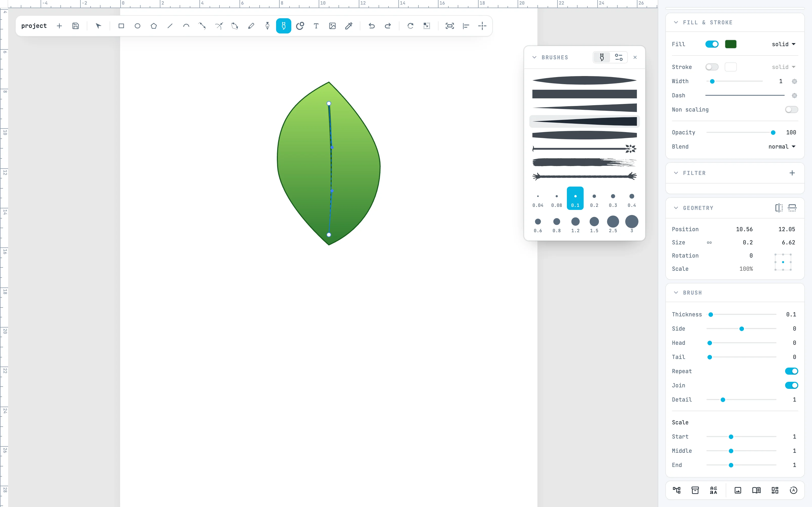Toggle the Fill switch off
The width and height of the screenshot is (812, 507).
click(x=712, y=44)
